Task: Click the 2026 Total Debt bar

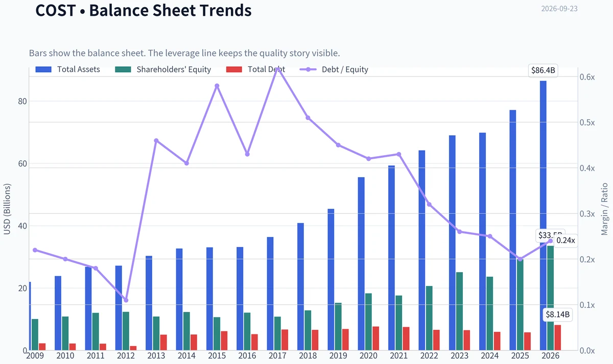Action: click(x=557, y=338)
